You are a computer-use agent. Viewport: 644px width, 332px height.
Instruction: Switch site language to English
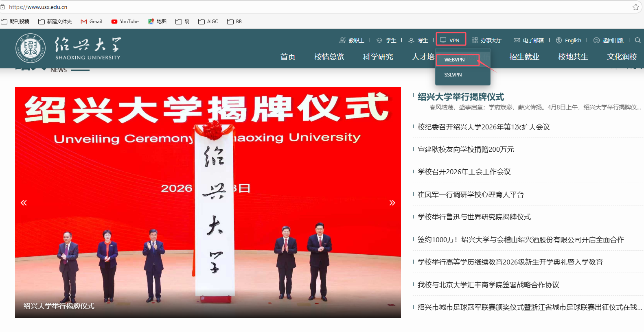click(569, 40)
